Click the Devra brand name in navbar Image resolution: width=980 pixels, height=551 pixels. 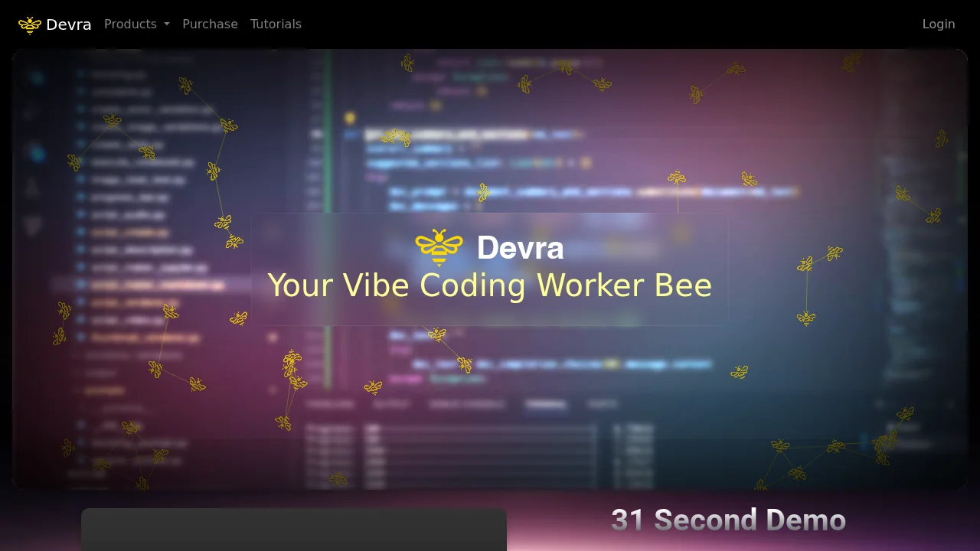click(x=68, y=24)
